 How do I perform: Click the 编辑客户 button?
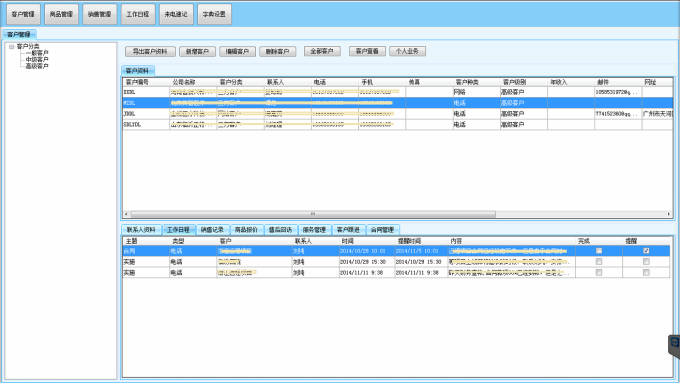pos(237,52)
